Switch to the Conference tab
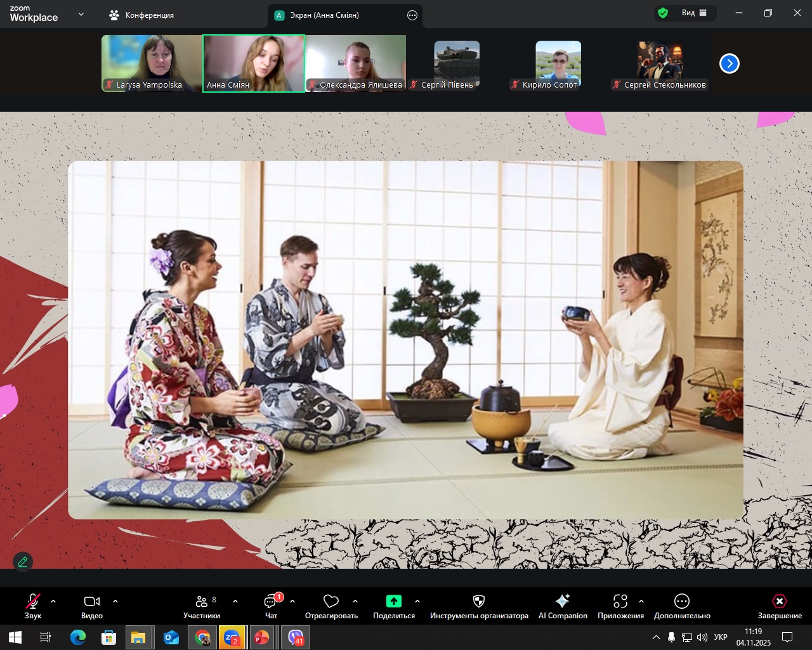This screenshot has height=650, width=812. pos(142,15)
